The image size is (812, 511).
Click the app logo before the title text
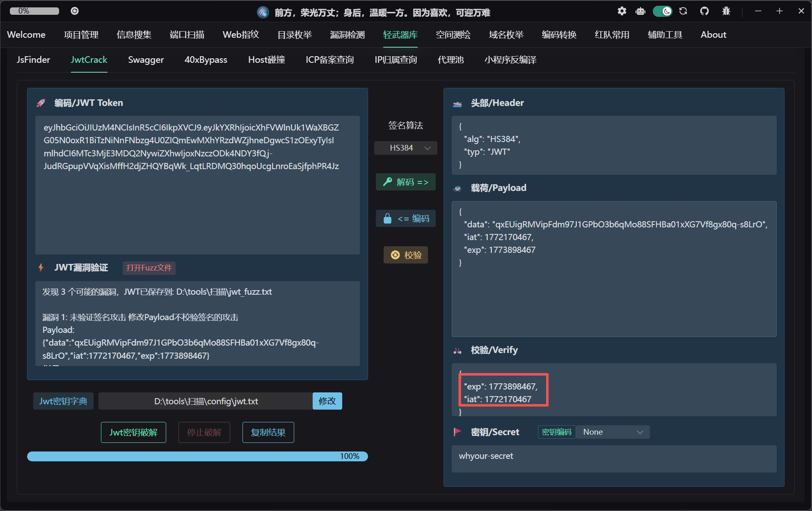(x=263, y=12)
